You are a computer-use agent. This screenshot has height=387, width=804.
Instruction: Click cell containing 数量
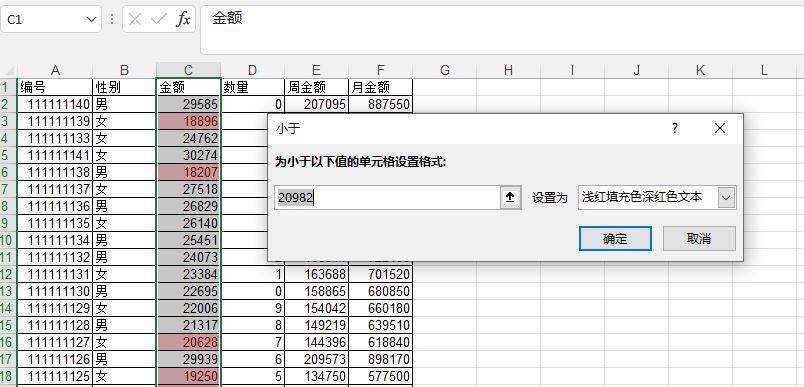point(252,87)
